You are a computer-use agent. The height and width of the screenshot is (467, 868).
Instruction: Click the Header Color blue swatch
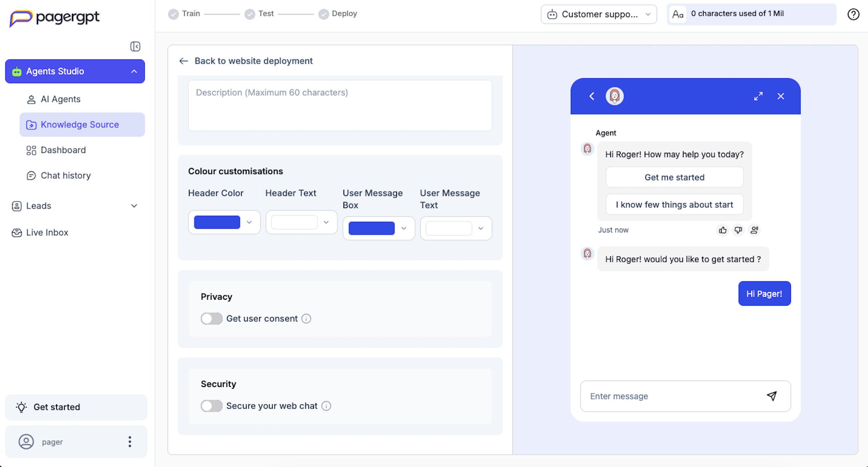click(x=217, y=222)
